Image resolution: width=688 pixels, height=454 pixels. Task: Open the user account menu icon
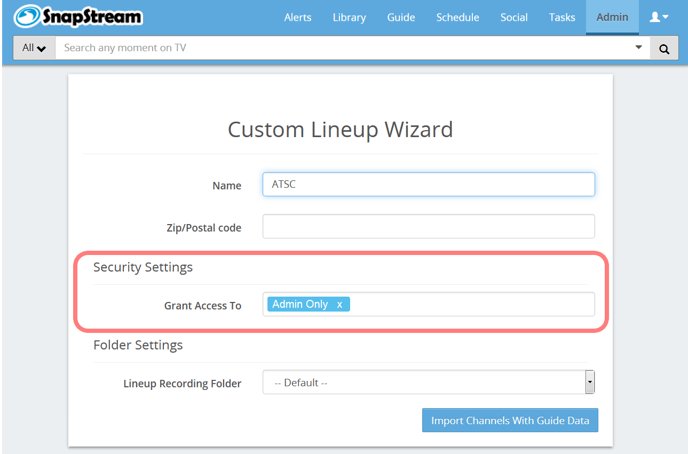point(659,17)
